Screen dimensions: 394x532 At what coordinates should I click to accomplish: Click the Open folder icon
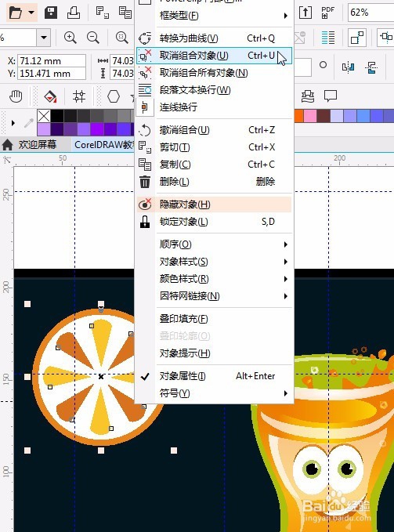point(16,13)
